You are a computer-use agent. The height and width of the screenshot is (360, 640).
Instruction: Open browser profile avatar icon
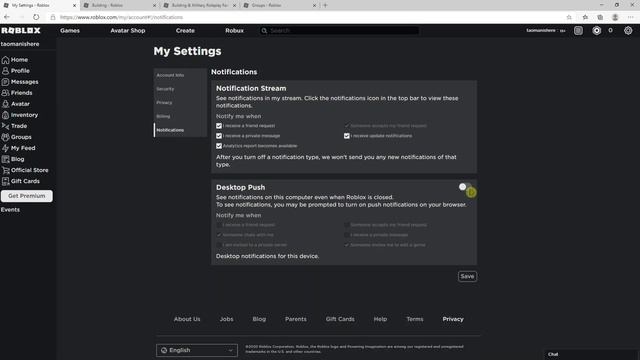click(615, 17)
